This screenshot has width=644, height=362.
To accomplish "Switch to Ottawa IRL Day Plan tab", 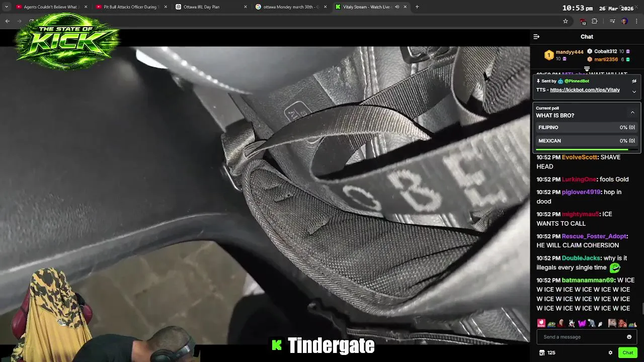I will (x=210, y=7).
